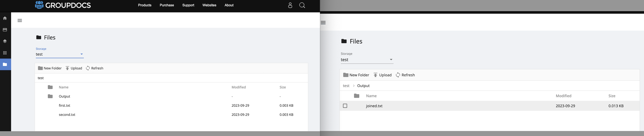Open the Support menu

188,5
